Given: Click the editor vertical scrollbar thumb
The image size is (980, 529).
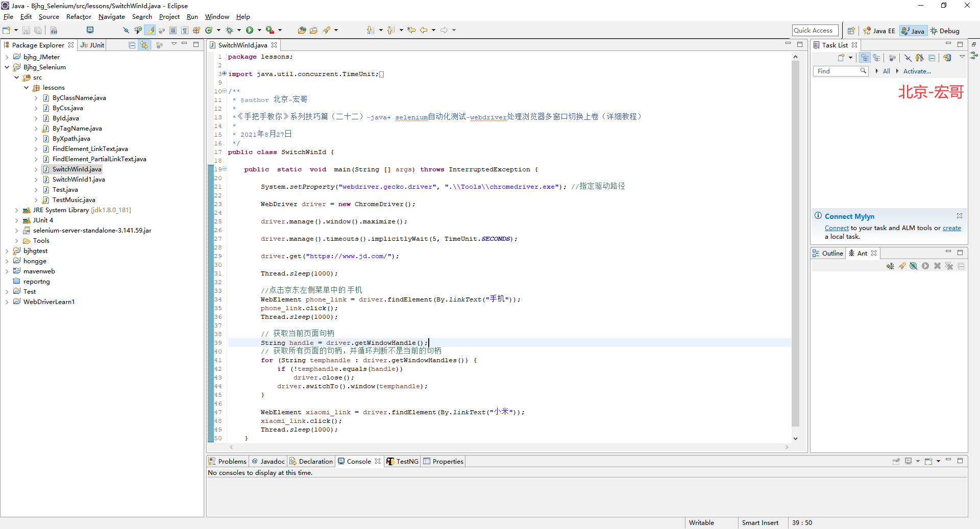Looking at the screenshot, I should [x=795, y=244].
